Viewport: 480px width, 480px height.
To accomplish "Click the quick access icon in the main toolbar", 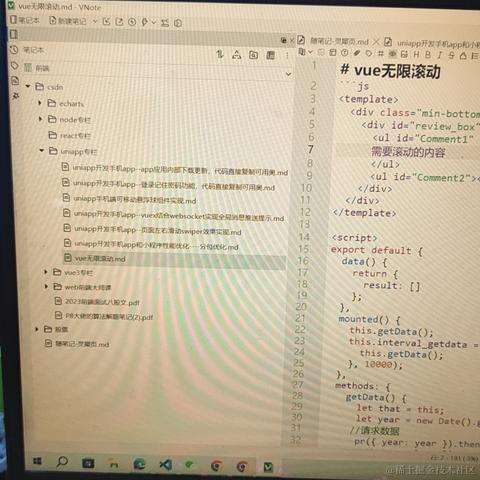I will [144, 22].
